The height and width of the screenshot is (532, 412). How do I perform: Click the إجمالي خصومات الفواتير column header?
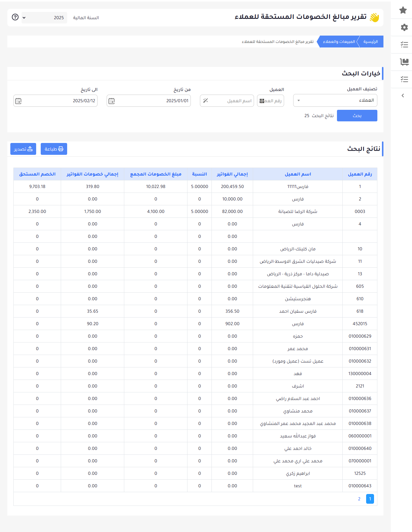(x=92, y=174)
